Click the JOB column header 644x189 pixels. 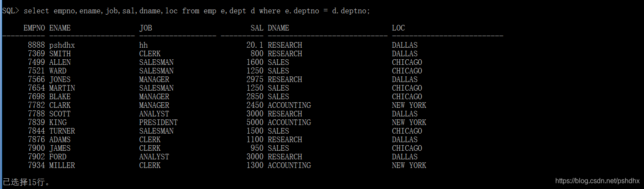[x=146, y=28]
